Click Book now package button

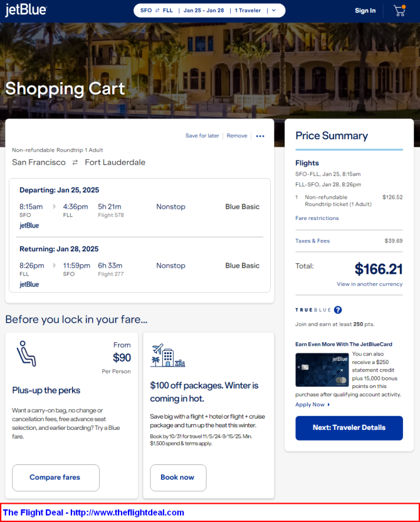pyautogui.click(x=178, y=478)
